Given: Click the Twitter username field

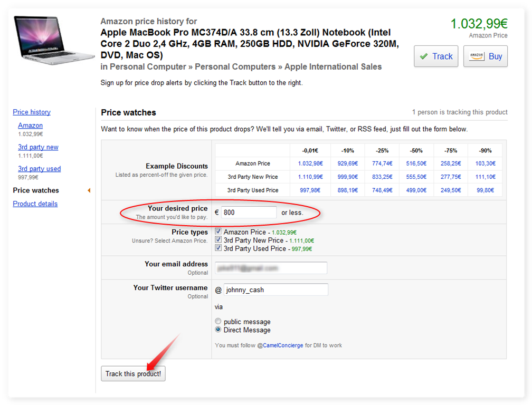Looking at the screenshot, I should (276, 290).
